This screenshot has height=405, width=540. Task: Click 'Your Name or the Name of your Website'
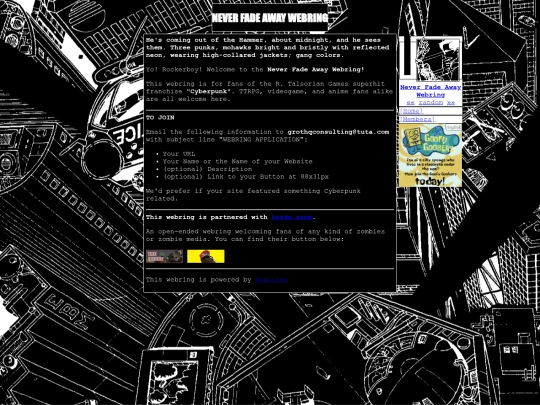coord(238,162)
